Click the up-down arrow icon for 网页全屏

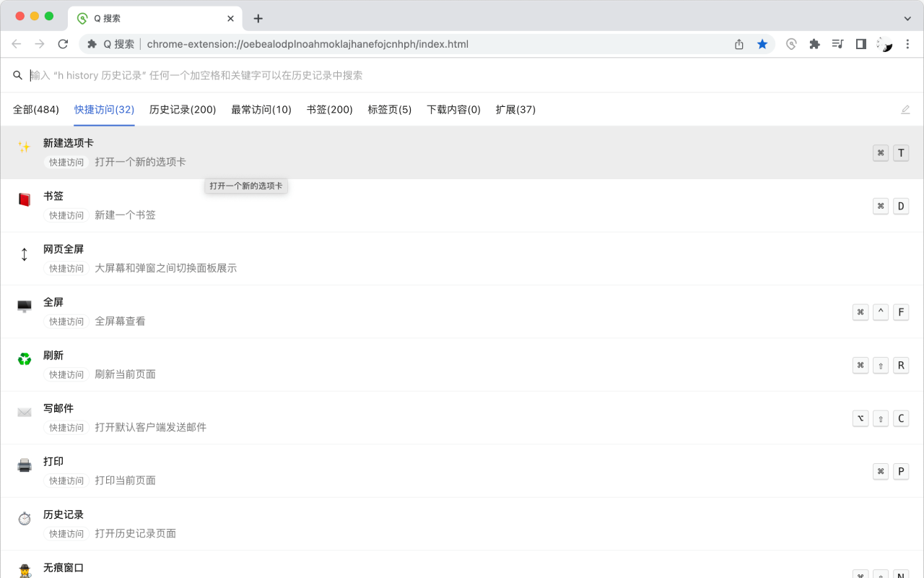pos(25,254)
